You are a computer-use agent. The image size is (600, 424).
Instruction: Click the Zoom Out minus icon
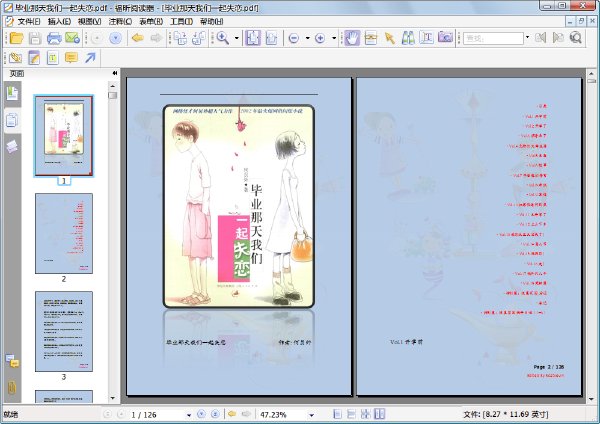(293, 38)
